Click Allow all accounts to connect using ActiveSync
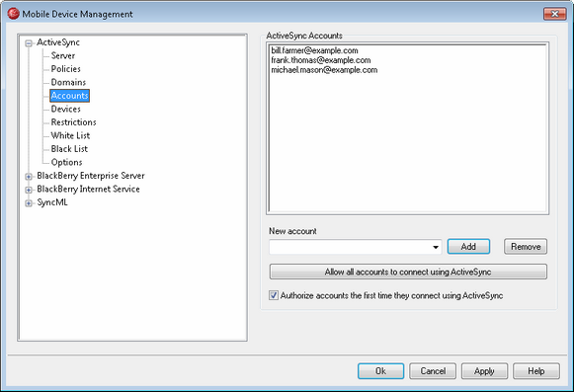The width and height of the screenshot is (574, 392). click(x=408, y=272)
